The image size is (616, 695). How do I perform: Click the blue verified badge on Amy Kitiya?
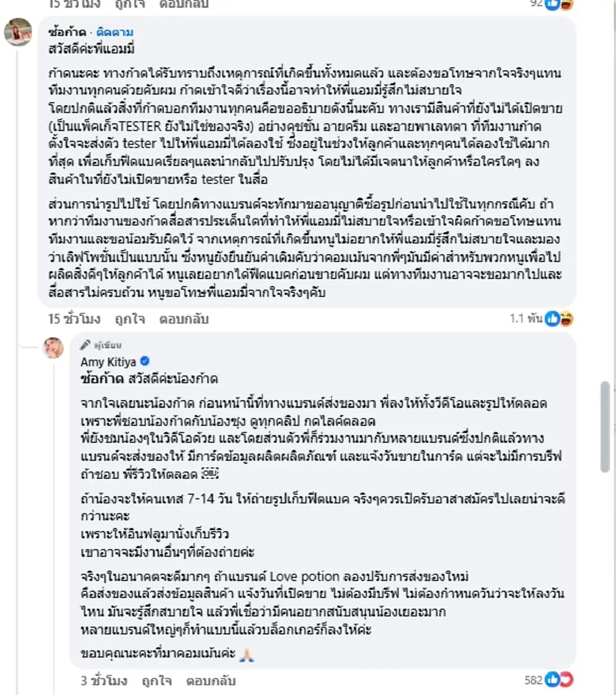[145, 361]
